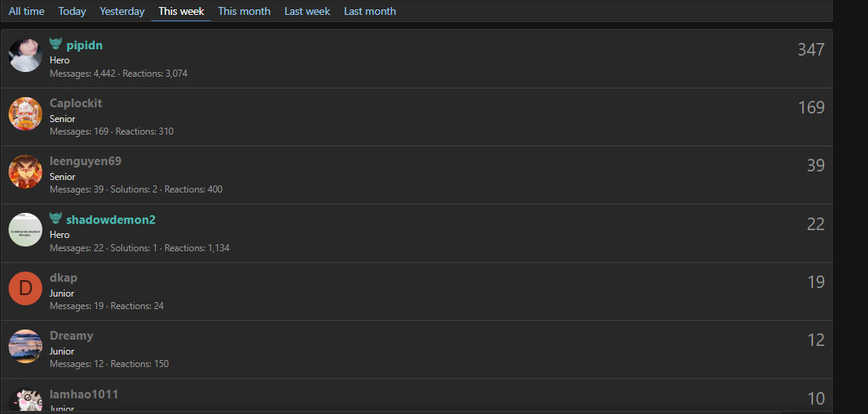This screenshot has height=414, width=868.
Task: Open the Yesterday tab
Action: tap(122, 11)
